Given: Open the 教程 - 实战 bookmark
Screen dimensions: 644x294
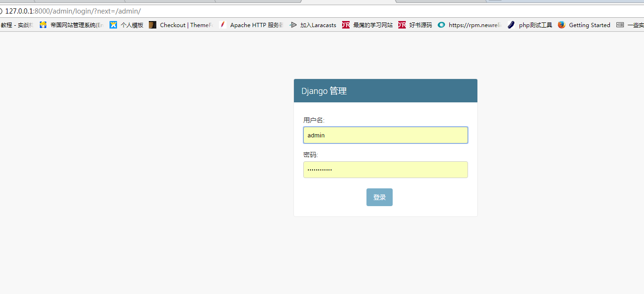Looking at the screenshot, I should coord(17,25).
